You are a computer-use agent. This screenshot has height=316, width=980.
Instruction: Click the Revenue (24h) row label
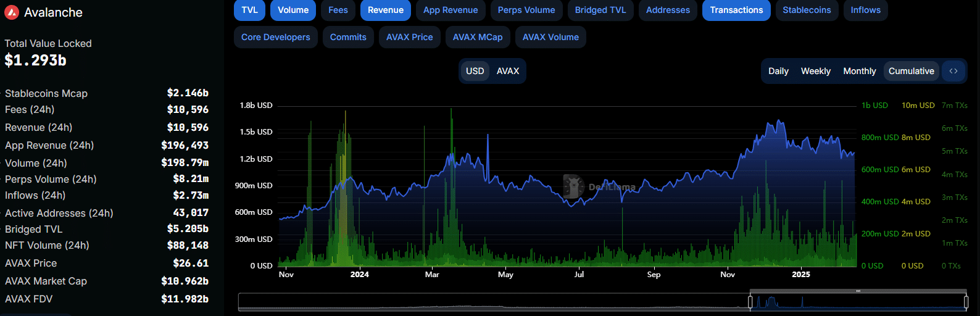coord(39,127)
